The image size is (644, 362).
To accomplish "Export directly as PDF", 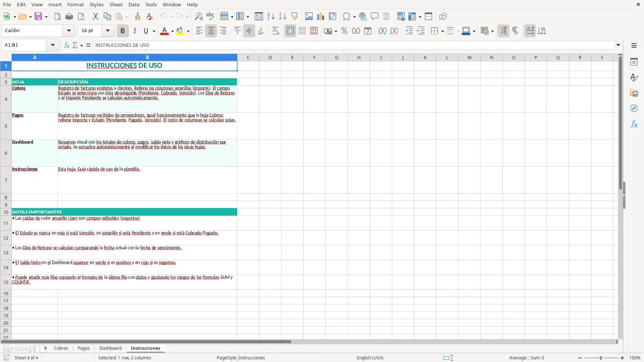I will pyautogui.click(x=57, y=17).
